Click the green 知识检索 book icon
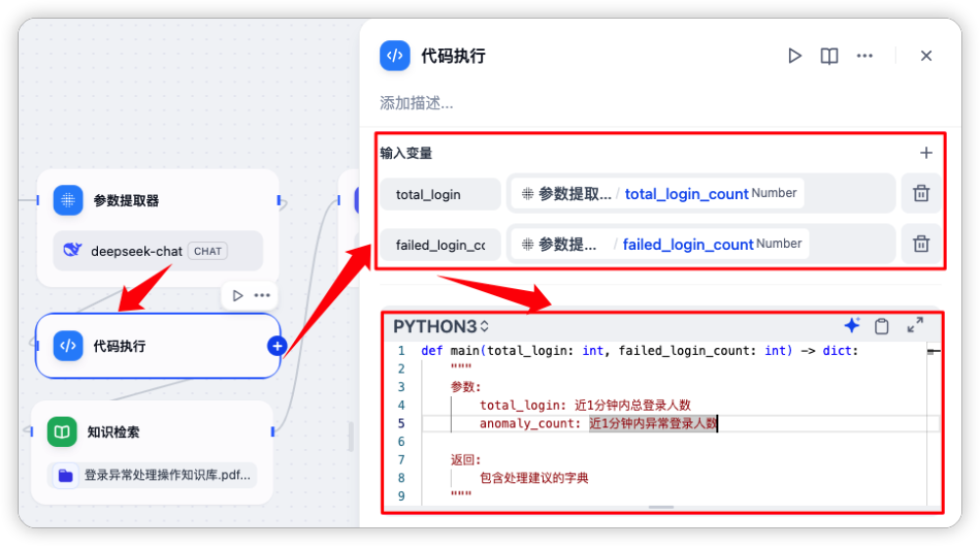This screenshot has height=546, width=980. point(62,431)
